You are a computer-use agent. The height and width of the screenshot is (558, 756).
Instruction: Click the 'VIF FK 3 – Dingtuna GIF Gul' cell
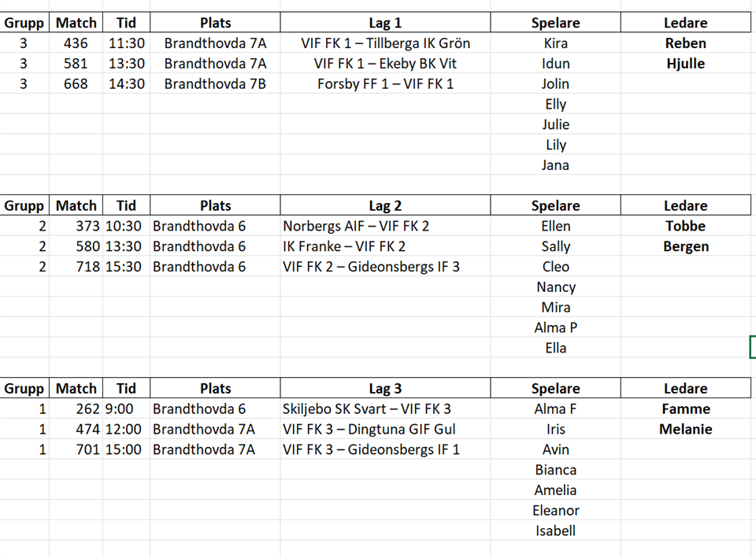[369, 429]
